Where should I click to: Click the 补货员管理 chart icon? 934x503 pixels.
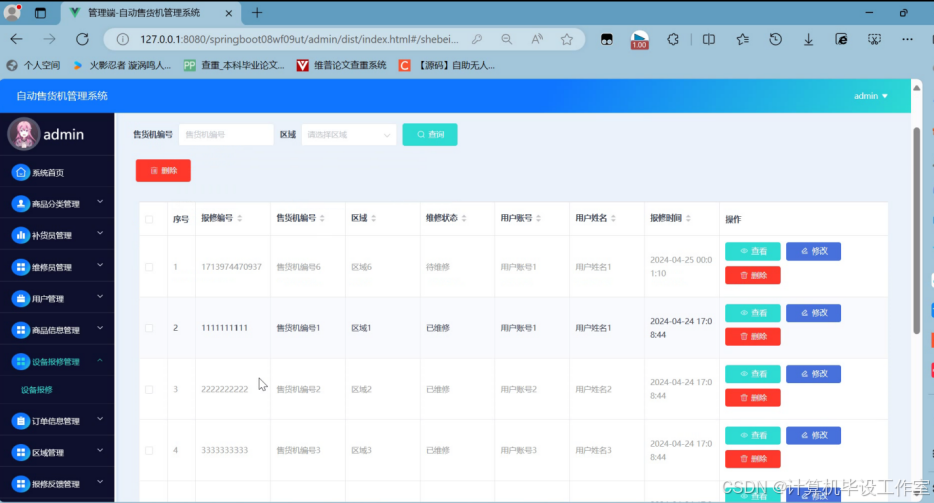click(x=21, y=235)
